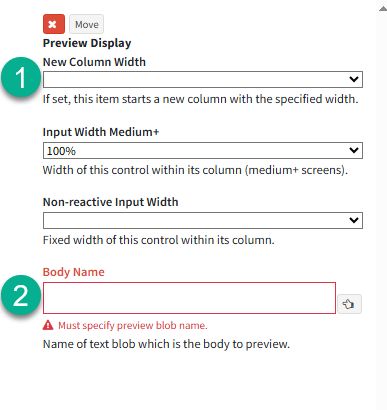This screenshot has height=410, width=387.
Task: Open the Input Width Medium+ dropdown
Action: (203, 151)
